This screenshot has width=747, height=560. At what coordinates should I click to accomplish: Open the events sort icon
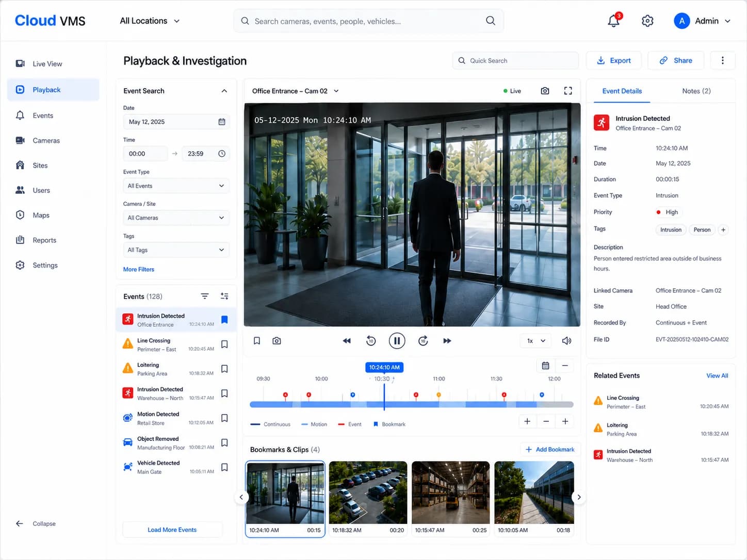[x=205, y=296]
